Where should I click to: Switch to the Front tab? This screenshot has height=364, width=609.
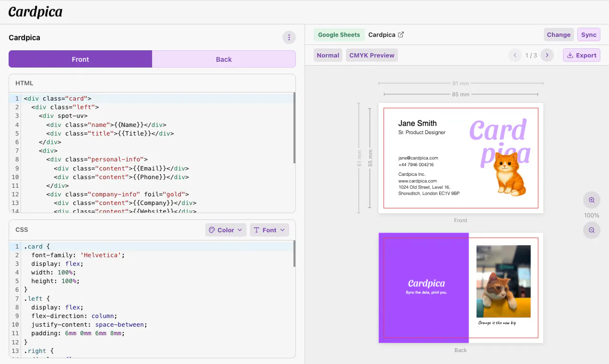tap(81, 59)
